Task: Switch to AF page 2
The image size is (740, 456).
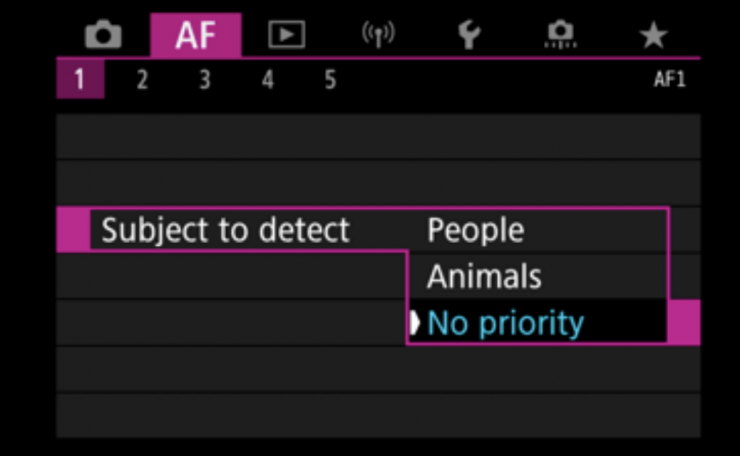Action: pyautogui.click(x=142, y=80)
